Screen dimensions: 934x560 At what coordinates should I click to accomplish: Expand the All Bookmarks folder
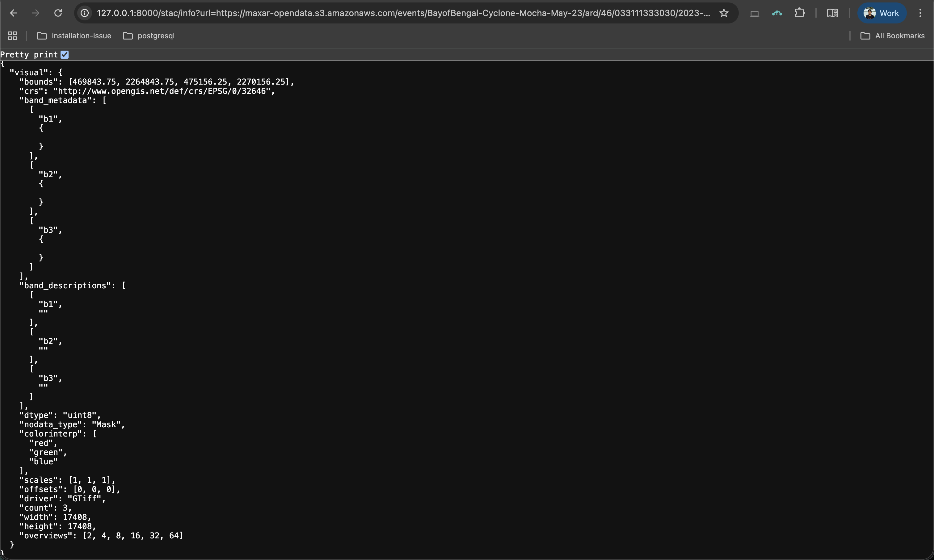pos(892,36)
